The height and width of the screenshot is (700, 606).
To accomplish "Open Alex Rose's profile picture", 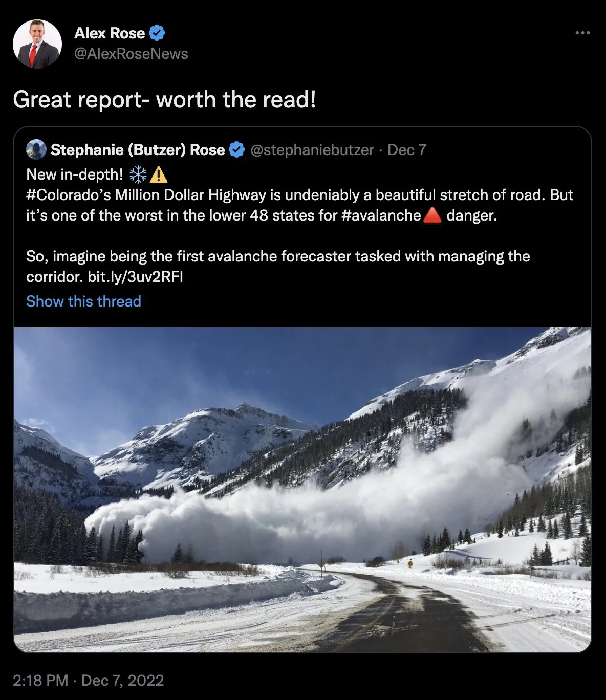I will (x=37, y=44).
